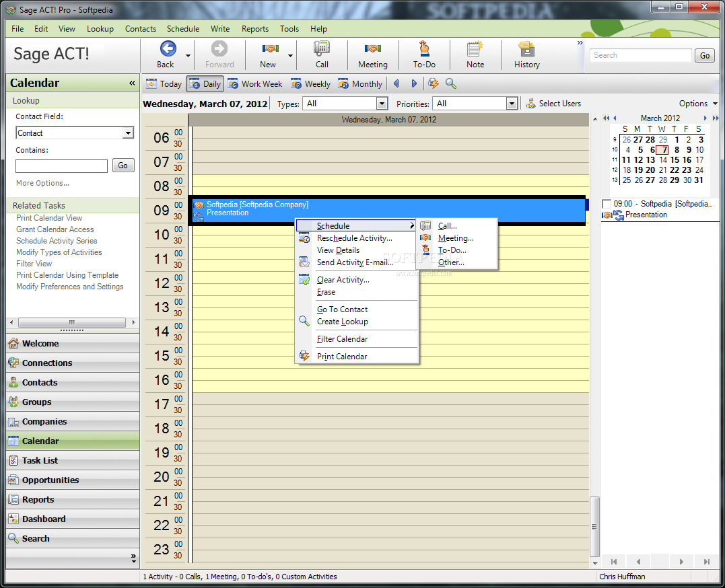Open the File menu
The height and width of the screenshot is (588, 725).
pyautogui.click(x=18, y=29)
